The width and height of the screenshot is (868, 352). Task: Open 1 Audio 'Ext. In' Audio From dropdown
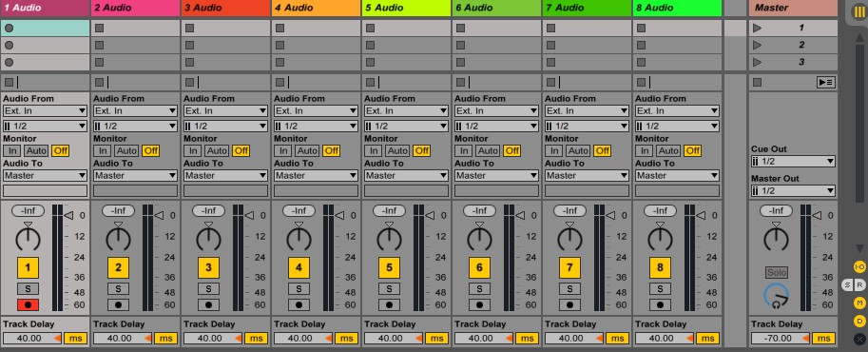(x=45, y=111)
